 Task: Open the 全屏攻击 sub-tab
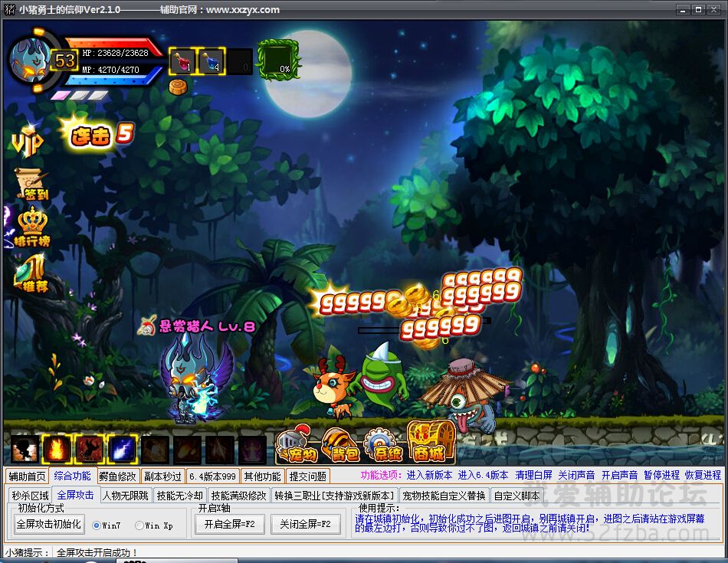[75, 495]
